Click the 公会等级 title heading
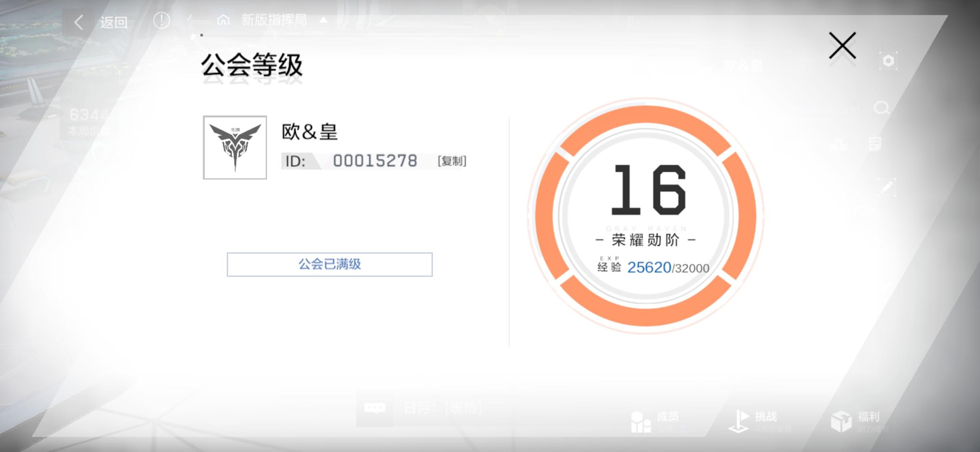Image resolution: width=980 pixels, height=452 pixels. click(x=252, y=65)
